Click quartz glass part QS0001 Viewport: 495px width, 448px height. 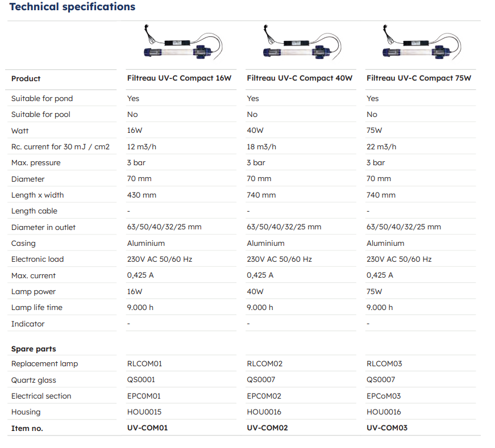tap(141, 380)
